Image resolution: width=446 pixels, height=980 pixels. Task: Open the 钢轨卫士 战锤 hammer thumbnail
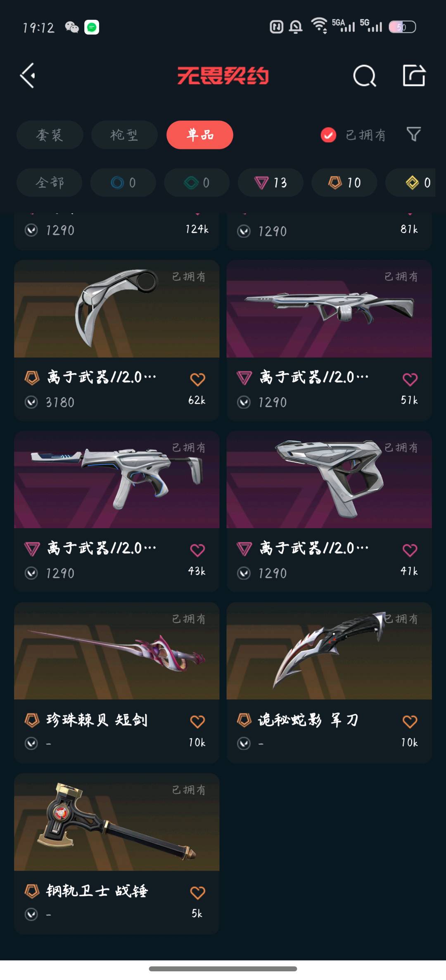[116, 822]
